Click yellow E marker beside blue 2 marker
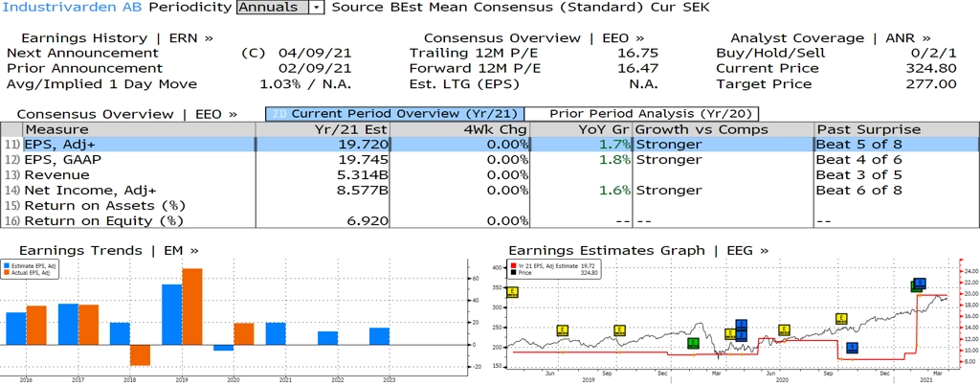Viewport: 980px width, 386px height. [730, 333]
